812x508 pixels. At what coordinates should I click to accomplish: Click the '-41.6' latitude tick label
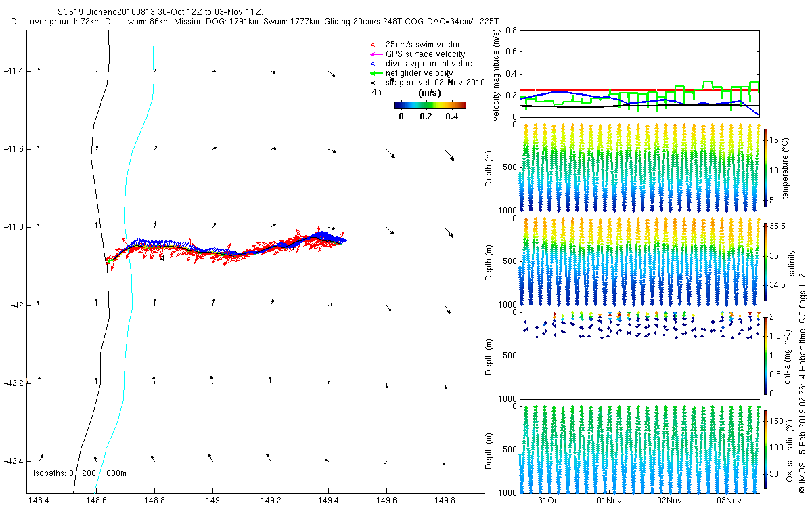point(13,148)
